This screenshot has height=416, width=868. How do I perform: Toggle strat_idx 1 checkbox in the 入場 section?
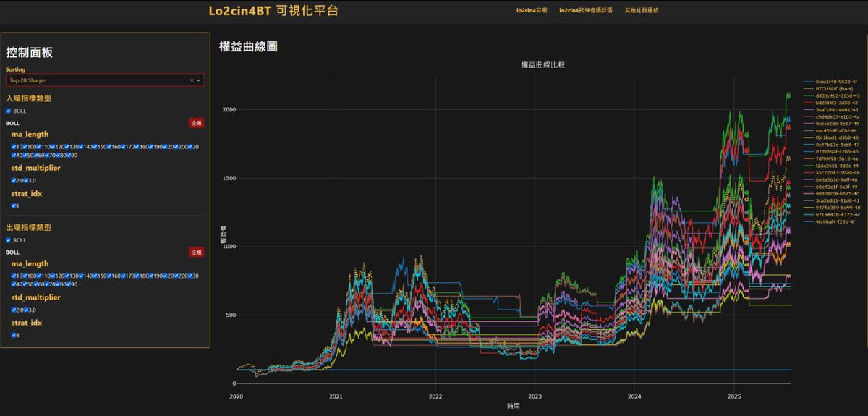(x=14, y=205)
